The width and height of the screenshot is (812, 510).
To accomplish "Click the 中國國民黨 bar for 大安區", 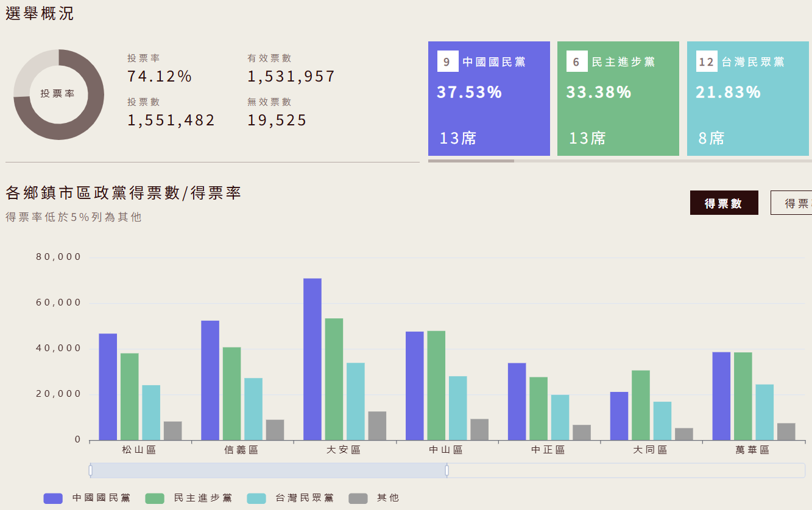I will [x=312, y=359].
